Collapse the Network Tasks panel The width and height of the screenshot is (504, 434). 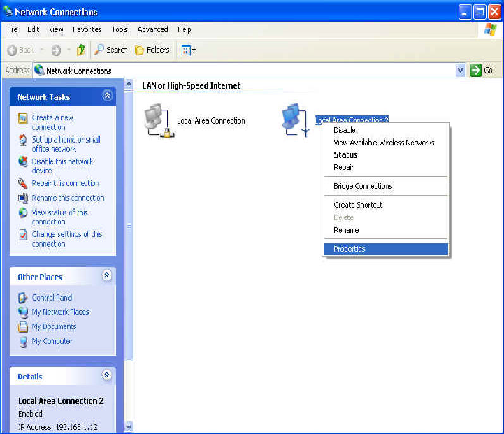click(x=107, y=96)
